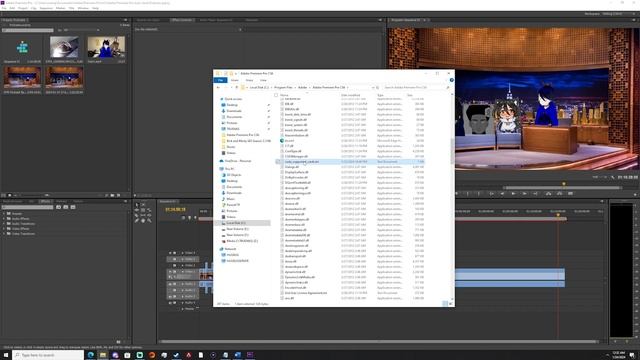Expand the Video Transitions folder
The height and width of the screenshot is (360, 640).
pos(4,234)
